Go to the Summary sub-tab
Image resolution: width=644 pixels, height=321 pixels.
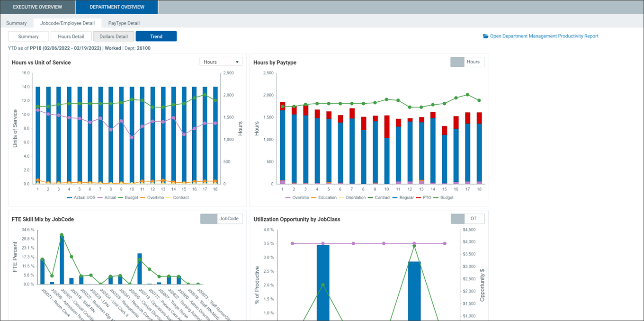click(x=17, y=23)
